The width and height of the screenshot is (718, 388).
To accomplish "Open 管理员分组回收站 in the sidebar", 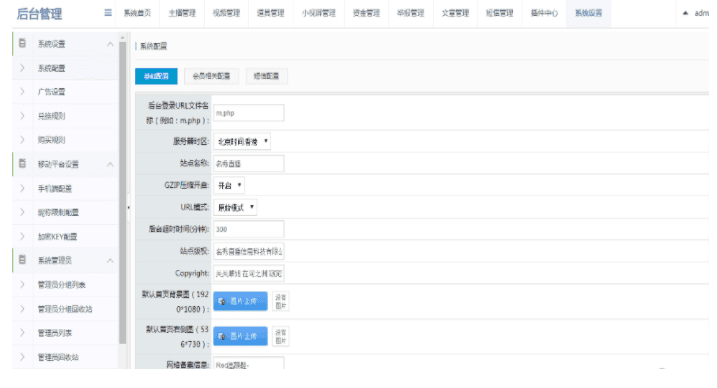I will click(x=65, y=309).
